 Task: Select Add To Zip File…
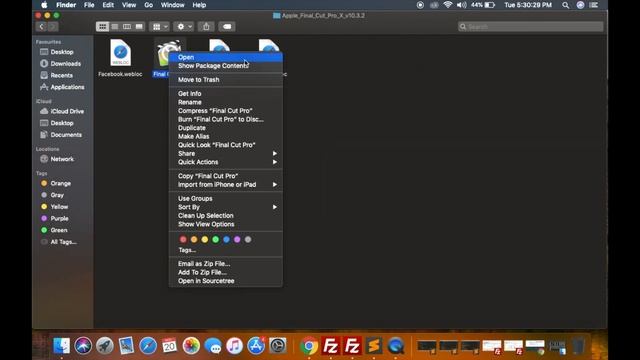pyautogui.click(x=226, y=272)
